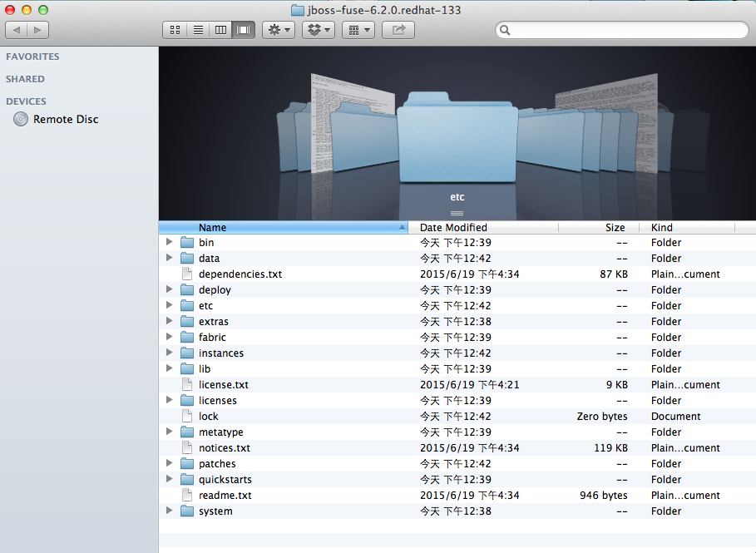Click the FAVORITES sidebar heading
Image resolution: width=756 pixels, height=553 pixels.
tap(32, 57)
